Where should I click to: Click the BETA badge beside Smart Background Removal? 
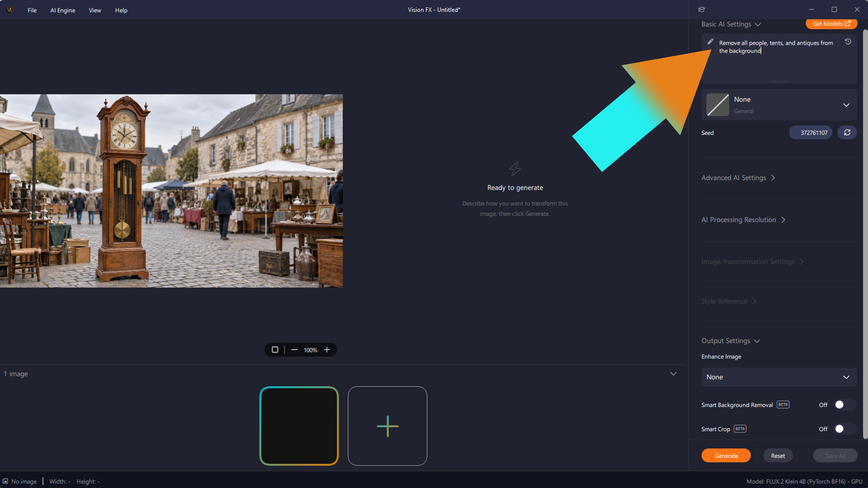[783, 405]
